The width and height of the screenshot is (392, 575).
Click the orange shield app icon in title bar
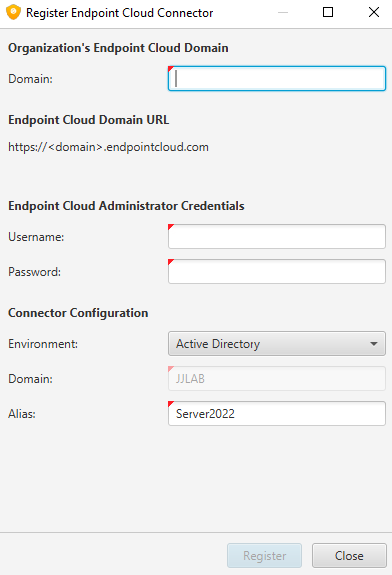point(13,12)
